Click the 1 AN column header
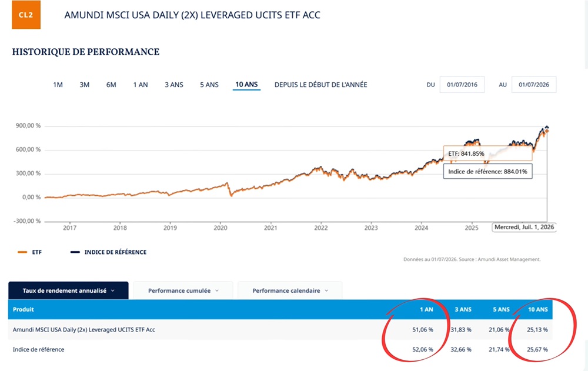588x371 pixels. pos(426,309)
